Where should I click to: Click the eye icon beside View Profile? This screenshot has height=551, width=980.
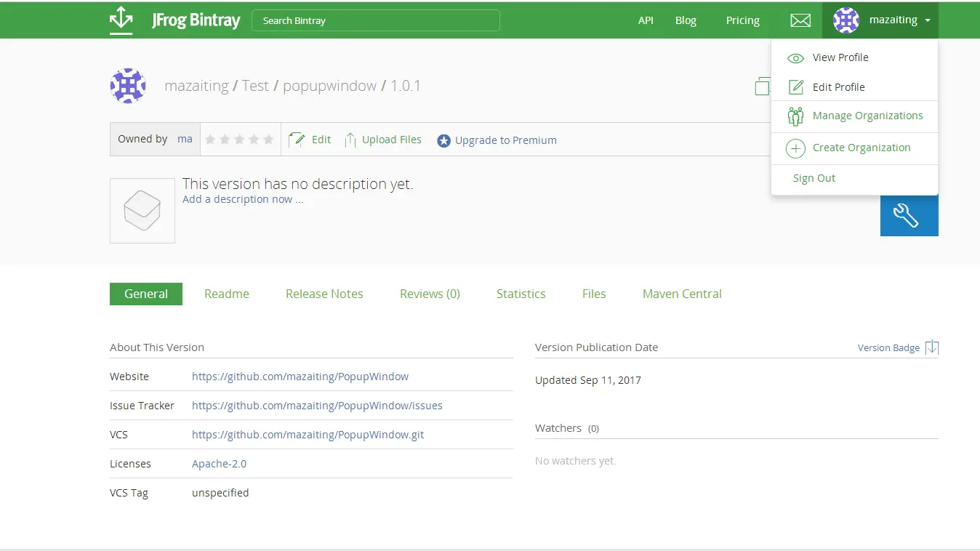(796, 58)
